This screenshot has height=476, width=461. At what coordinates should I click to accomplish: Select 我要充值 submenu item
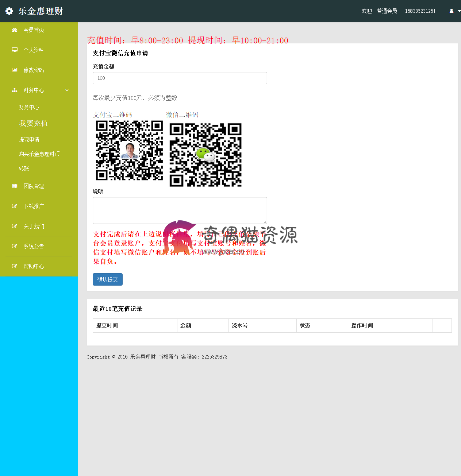tap(34, 123)
